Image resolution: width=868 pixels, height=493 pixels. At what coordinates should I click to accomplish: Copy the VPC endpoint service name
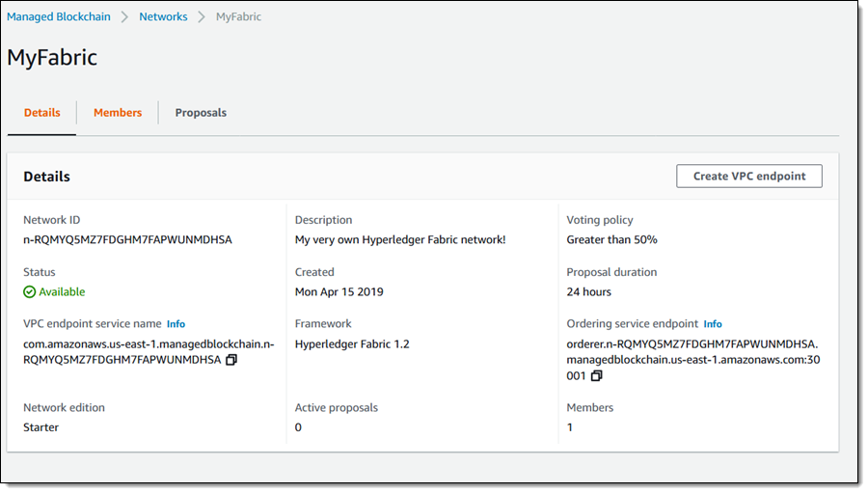point(231,360)
